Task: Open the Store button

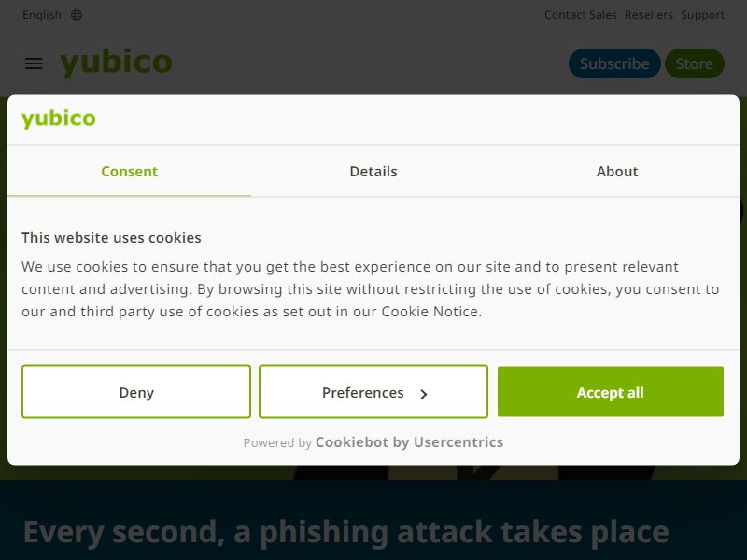Action: 695,63
